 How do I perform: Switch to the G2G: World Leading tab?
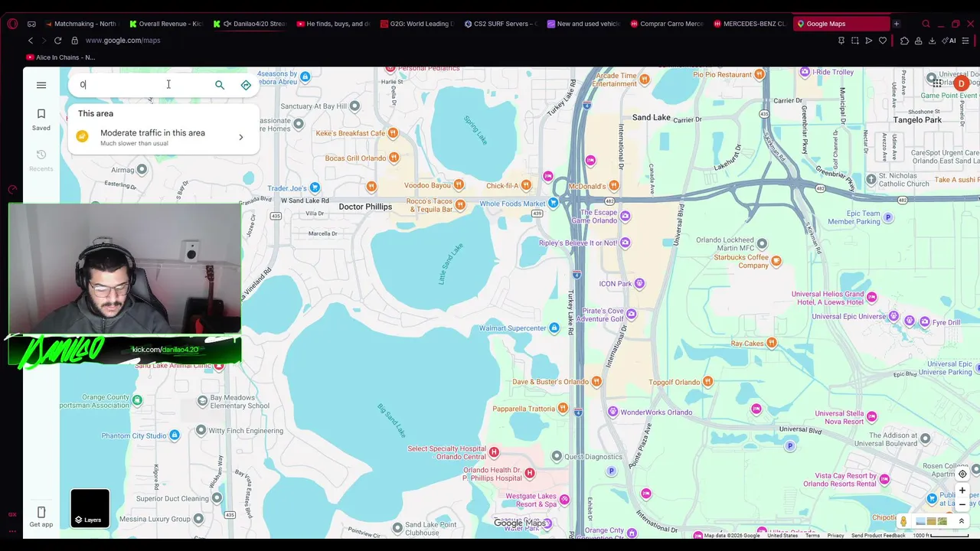pos(416,24)
